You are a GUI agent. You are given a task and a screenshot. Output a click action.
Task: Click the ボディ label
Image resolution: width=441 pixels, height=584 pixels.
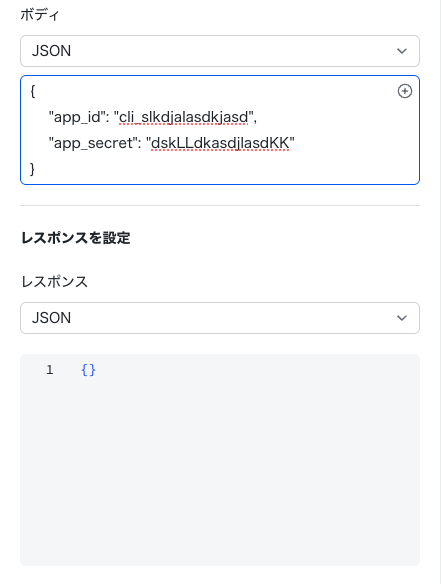tap(40, 15)
